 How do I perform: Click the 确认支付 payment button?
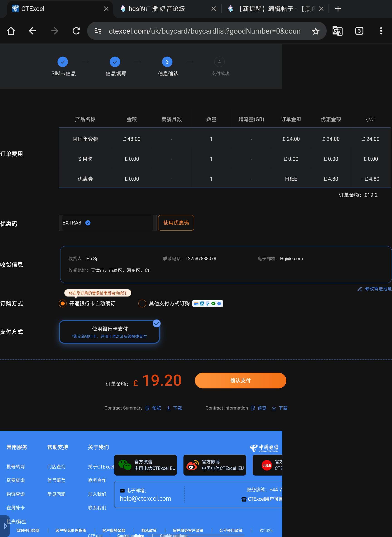240,381
